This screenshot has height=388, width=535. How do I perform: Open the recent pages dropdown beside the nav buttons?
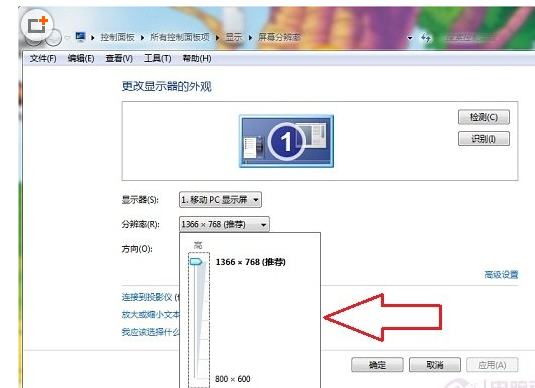[67, 38]
